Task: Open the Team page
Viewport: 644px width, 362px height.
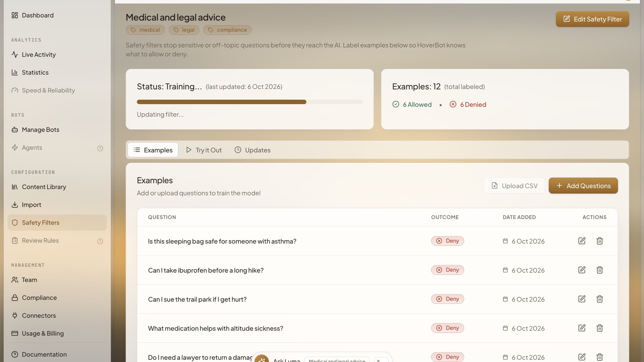Action: click(x=57, y=280)
